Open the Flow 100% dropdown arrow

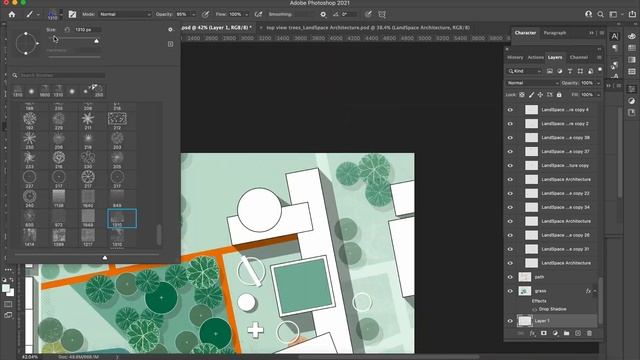tap(247, 14)
